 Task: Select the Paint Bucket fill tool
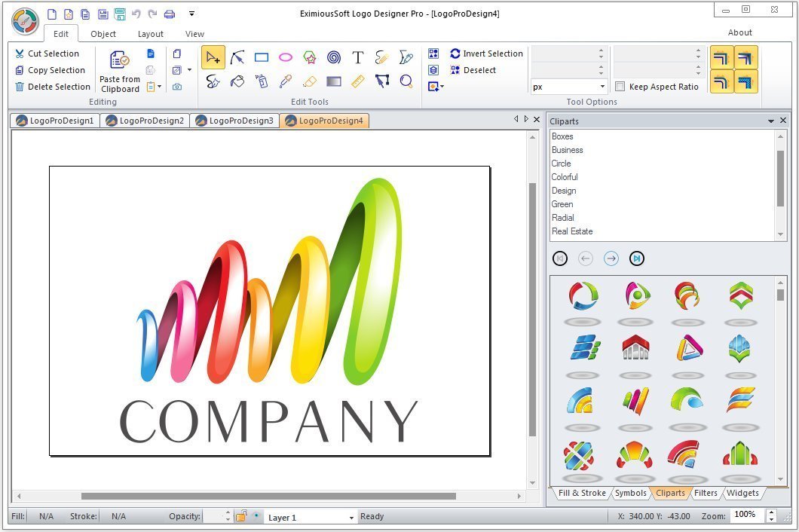point(237,81)
